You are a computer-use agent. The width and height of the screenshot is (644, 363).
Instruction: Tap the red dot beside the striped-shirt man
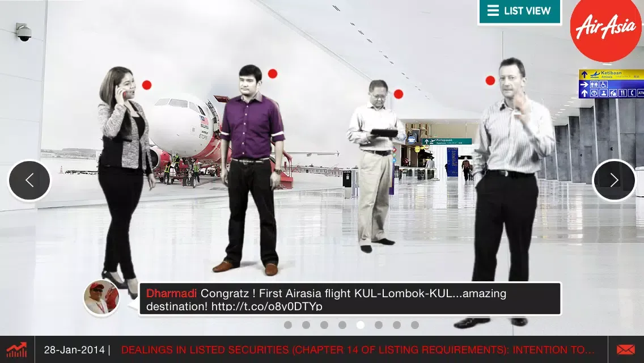tap(490, 81)
